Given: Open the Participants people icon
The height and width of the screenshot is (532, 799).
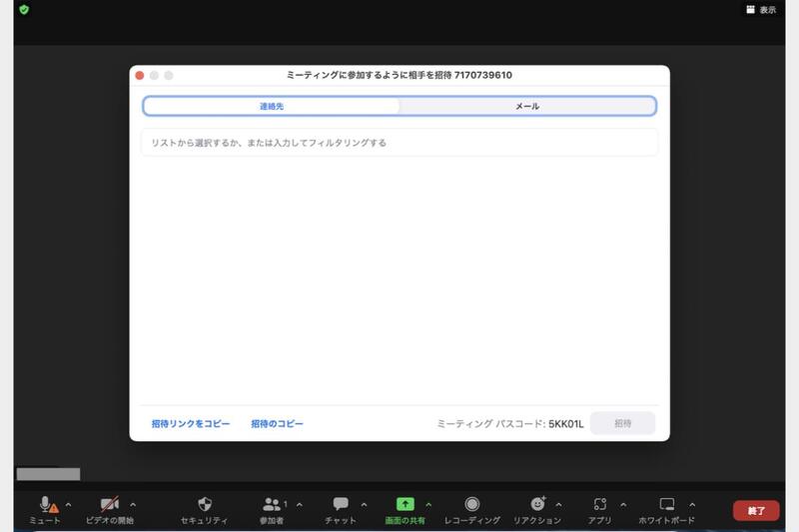Looking at the screenshot, I should [272, 504].
